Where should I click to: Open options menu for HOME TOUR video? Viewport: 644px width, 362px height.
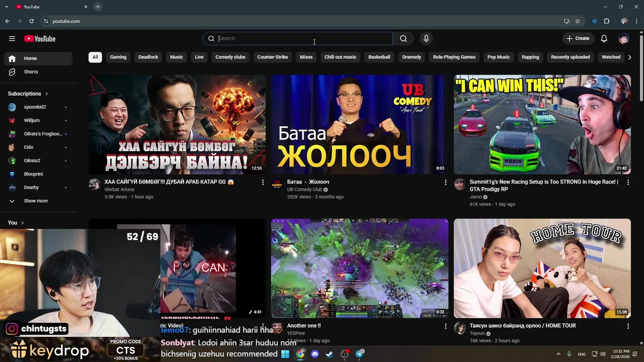coord(628,326)
